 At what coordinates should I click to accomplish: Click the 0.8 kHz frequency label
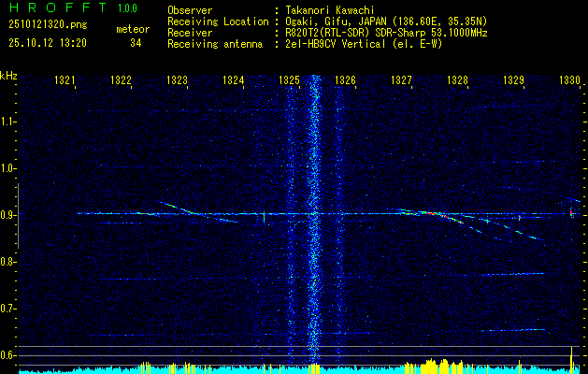pyautogui.click(x=7, y=262)
